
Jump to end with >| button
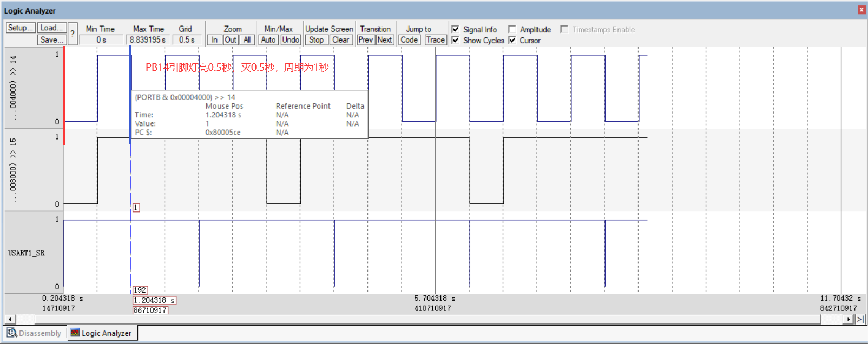coord(859,319)
